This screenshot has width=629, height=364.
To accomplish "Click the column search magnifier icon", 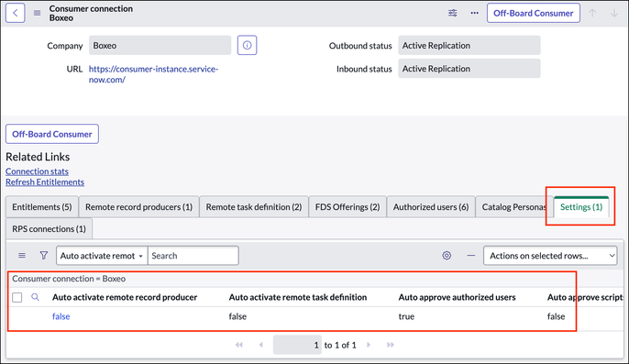I will [x=35, y=297].
